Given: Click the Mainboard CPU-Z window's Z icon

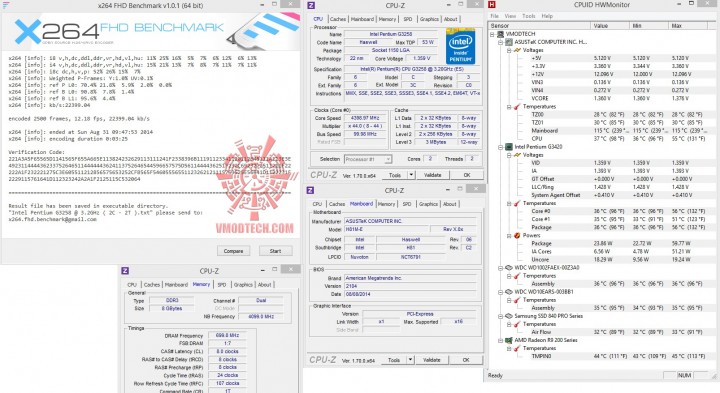Looking at the screenshot, I should coord(310,190).
